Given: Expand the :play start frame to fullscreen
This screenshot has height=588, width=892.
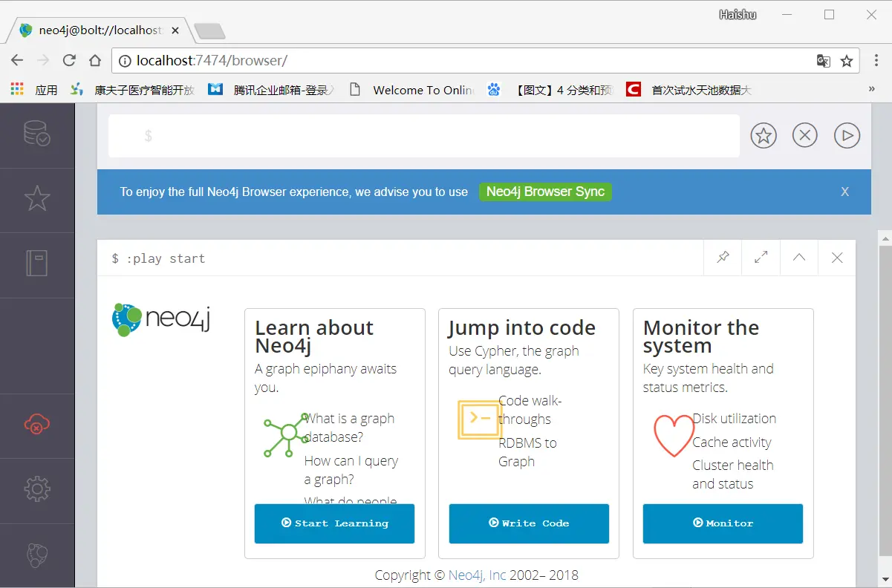Looking at the screenshot, I should [x=761, y=258].
